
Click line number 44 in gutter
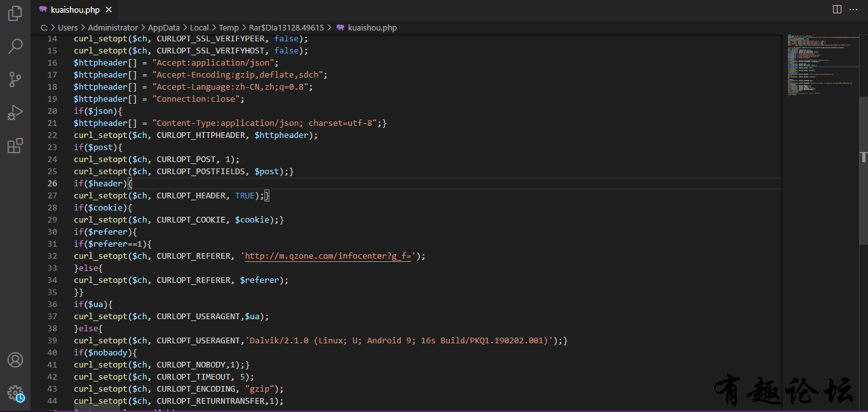point(53,401)
